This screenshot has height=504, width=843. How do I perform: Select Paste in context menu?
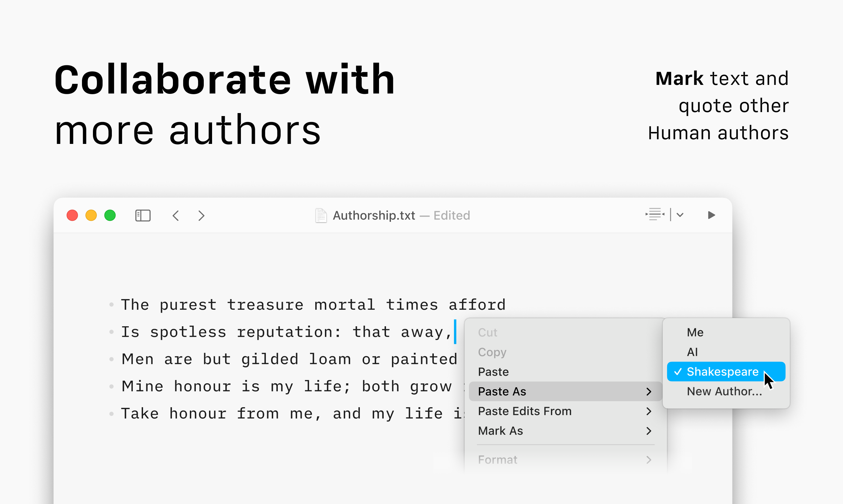[x=565, y=372]
